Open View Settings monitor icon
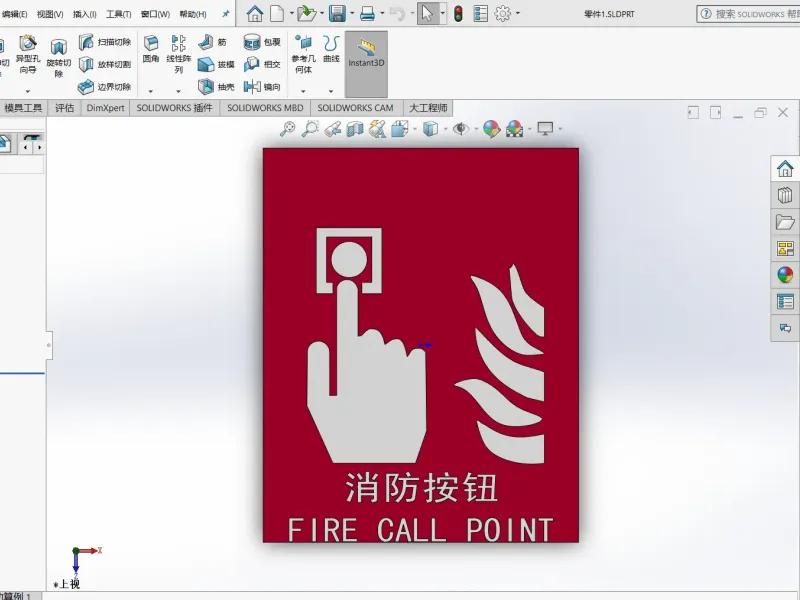This screenshot has width=800, height=600. pos(545,129)
